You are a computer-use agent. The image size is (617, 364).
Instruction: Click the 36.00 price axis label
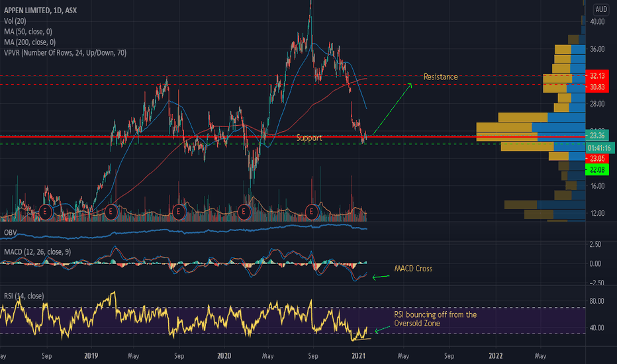[597, 49]
